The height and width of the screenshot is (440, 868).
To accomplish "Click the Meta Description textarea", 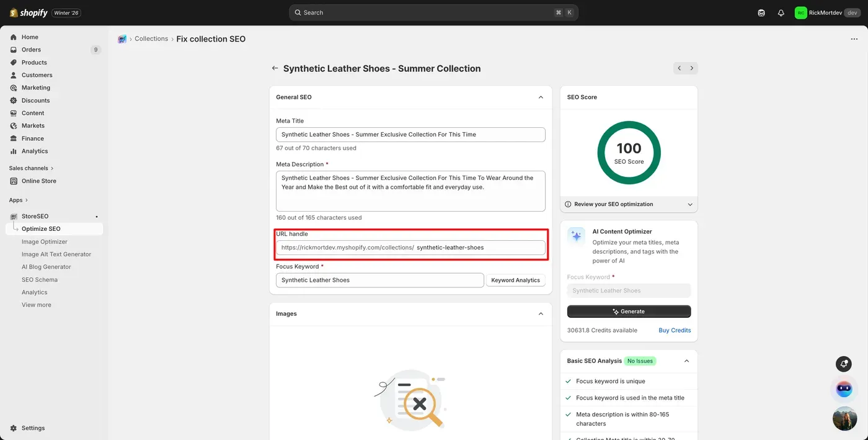I will pos(410,191).
